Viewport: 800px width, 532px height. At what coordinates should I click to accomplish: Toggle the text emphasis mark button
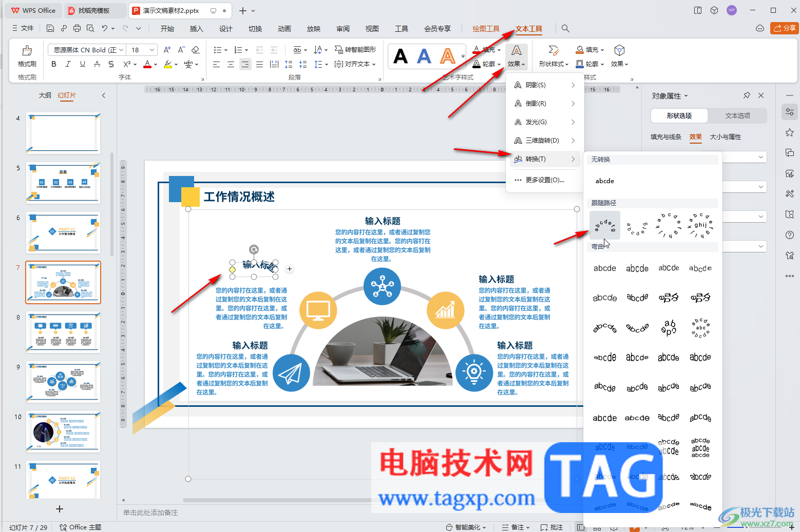[97, 64]
